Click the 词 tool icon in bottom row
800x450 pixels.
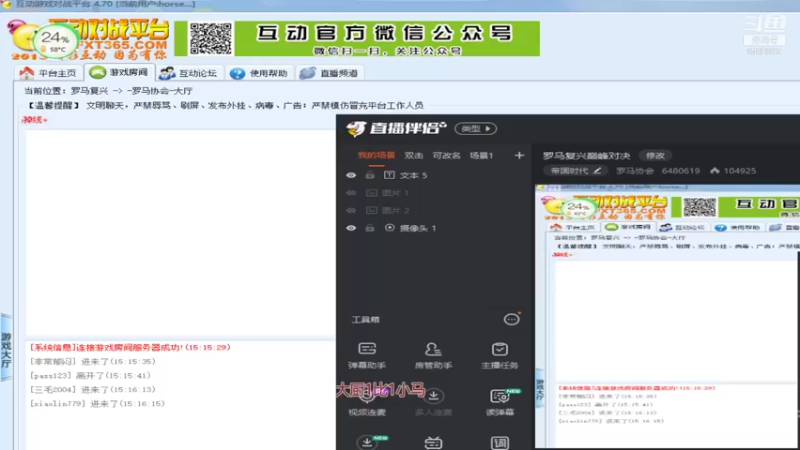tap(499, 442)
